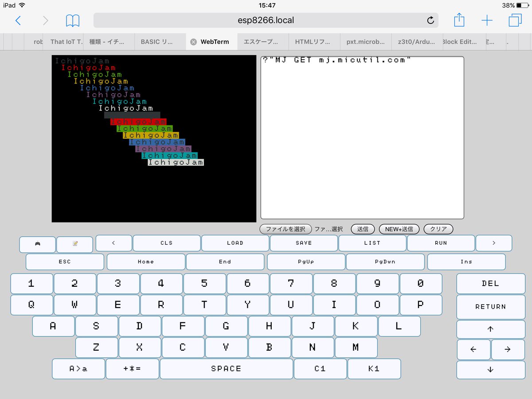
Task: Tap the left arrow key
Action: [473, 349]
